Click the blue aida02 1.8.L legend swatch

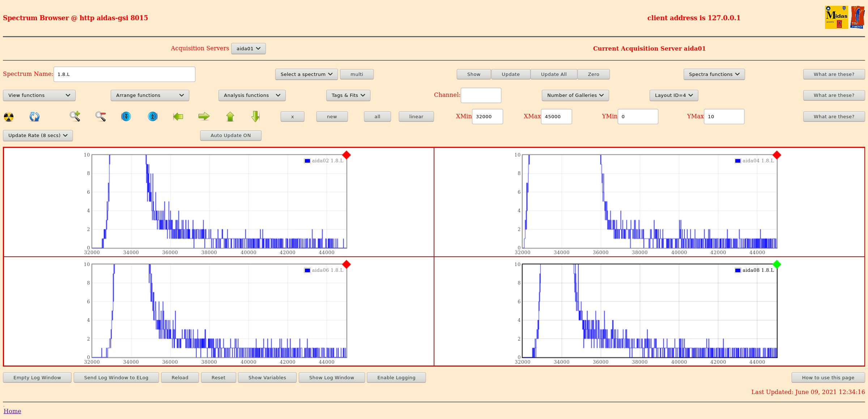[307, 161]
